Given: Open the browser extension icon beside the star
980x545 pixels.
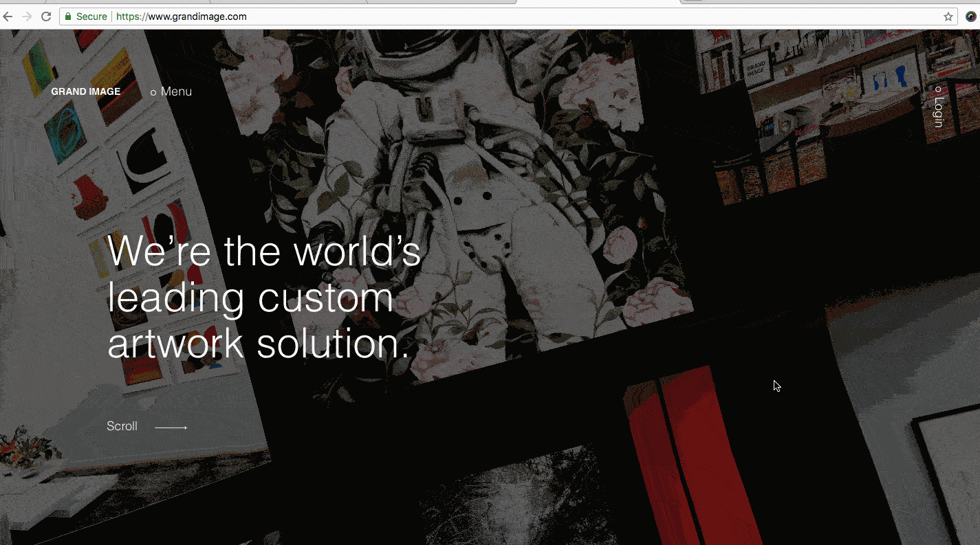Looking at the screenshot, I should pyautogui.click(x=970, y=16).
